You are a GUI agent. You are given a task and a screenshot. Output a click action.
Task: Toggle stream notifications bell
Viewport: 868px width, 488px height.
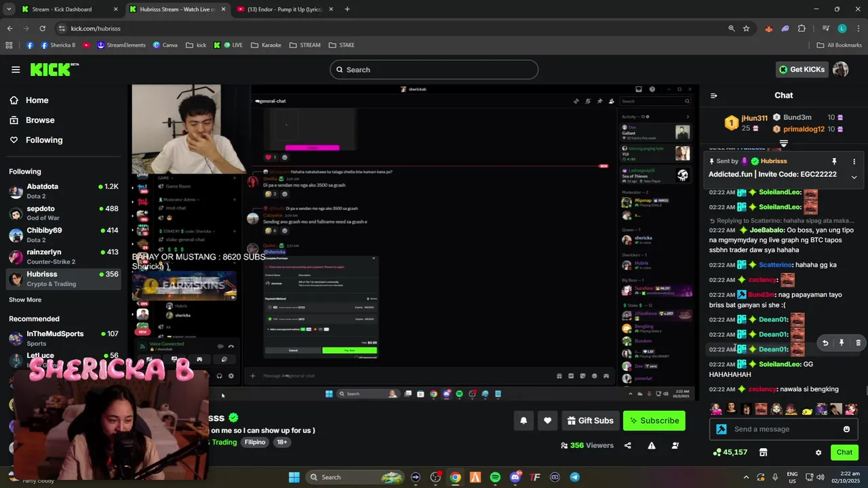pyautogui.click(x=524, y=421)
